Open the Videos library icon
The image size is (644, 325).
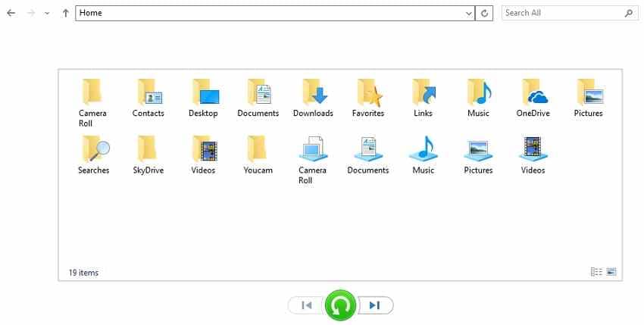coord(533,155)
